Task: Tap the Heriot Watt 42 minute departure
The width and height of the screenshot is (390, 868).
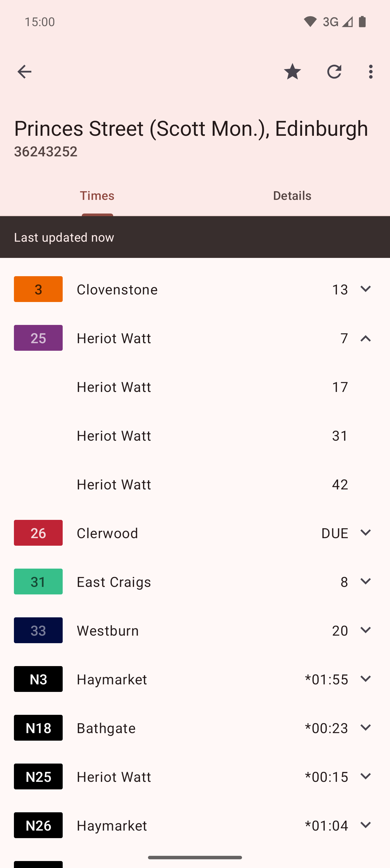Action: (212, 484)
